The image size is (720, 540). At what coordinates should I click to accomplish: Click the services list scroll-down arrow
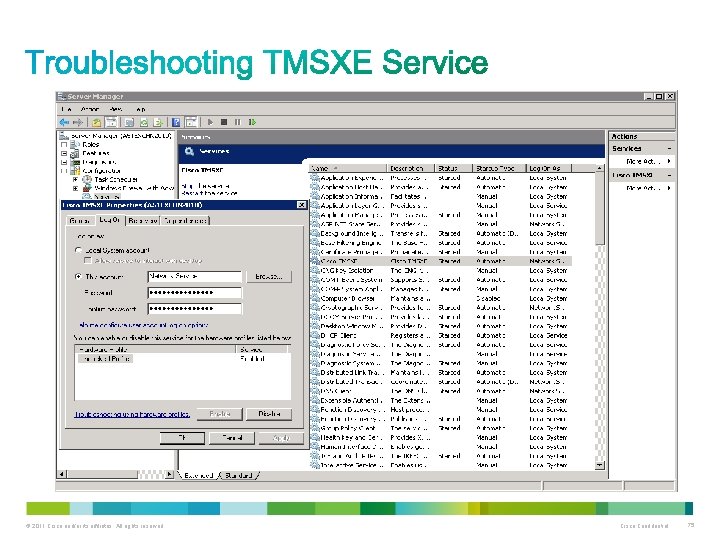(x=600, y=465)
